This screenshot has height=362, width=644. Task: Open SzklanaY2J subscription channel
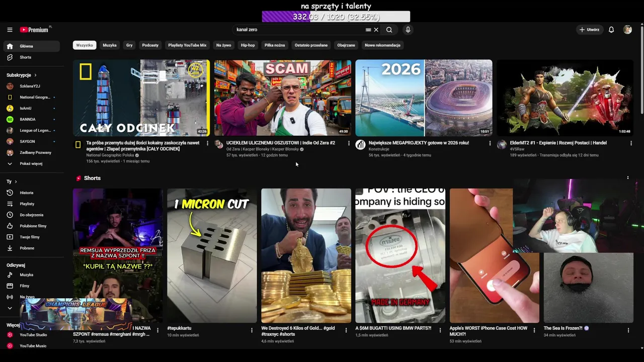(32, 86)
